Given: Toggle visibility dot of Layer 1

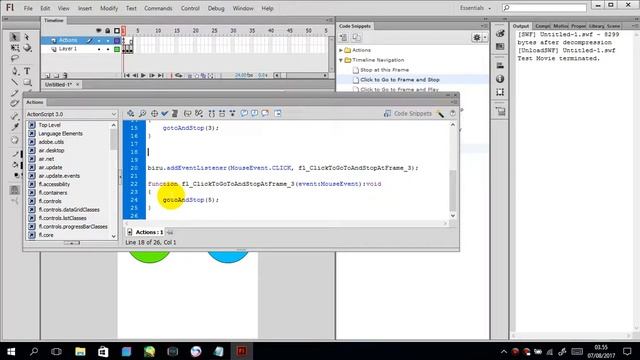Looking at the screenshot, I should 99,49.
